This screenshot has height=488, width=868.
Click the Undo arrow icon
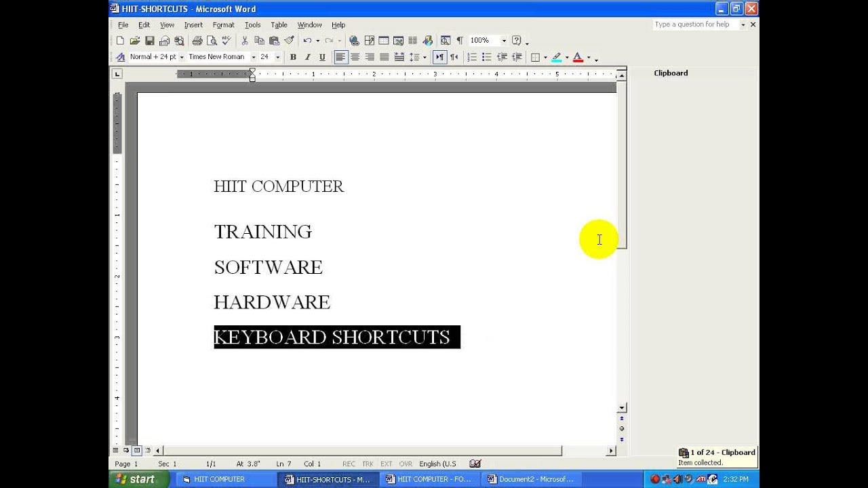click(x=307, y=41)
